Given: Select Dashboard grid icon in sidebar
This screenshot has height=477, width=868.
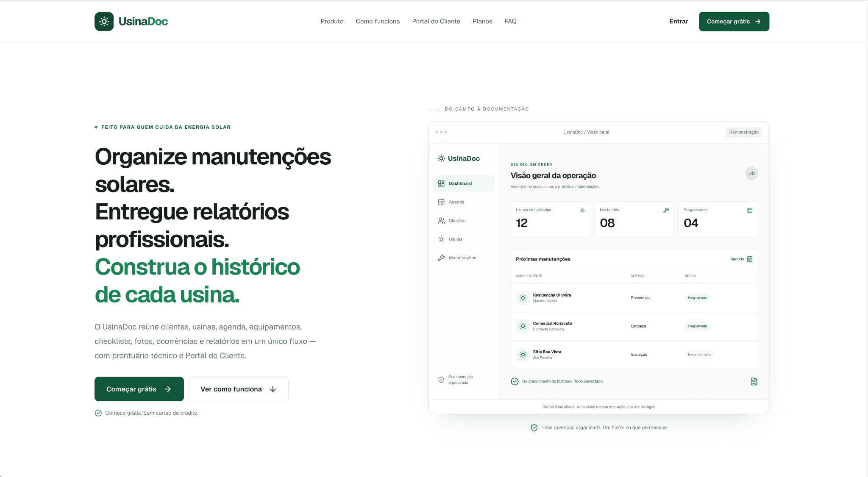Looking at the screenshot, I should pos(441,183).
